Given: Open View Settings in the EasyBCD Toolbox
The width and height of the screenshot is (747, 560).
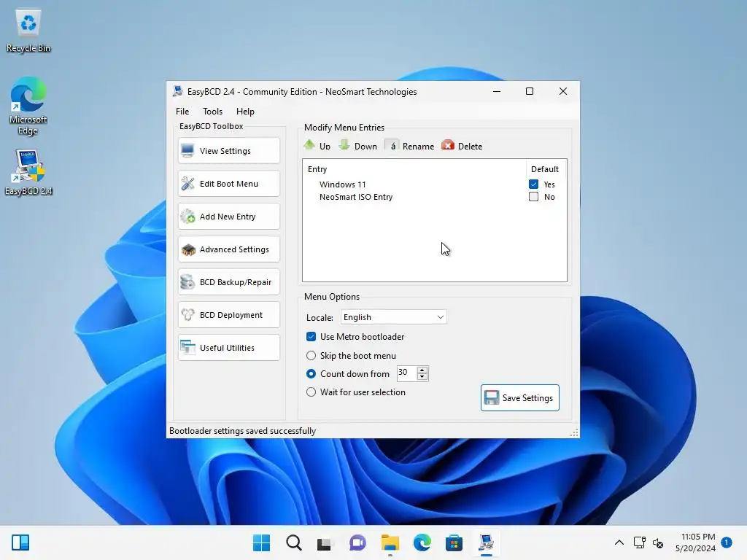Looking at the screenshot, I should coord(228,151).
